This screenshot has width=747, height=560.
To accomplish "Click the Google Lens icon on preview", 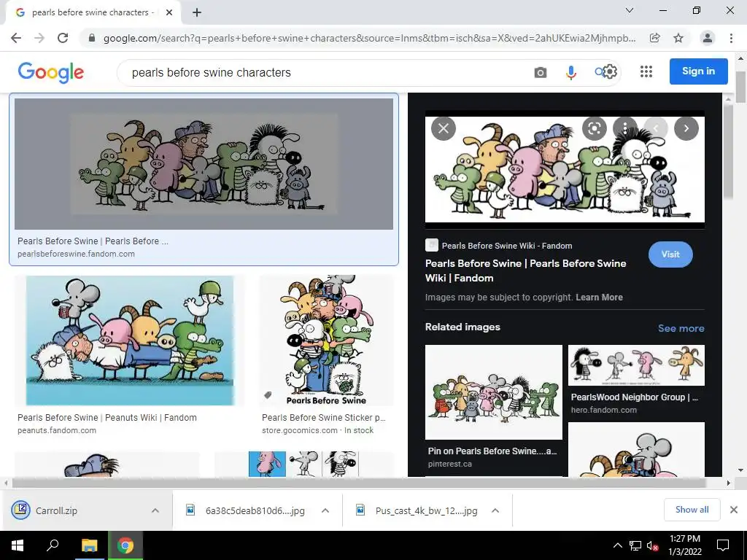I will click(594, 128).
